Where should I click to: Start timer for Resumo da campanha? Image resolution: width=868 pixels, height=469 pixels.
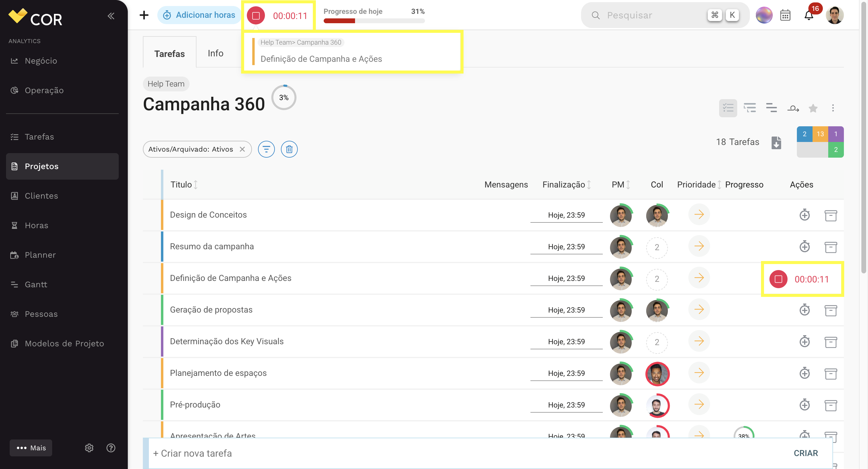(805, 246)
